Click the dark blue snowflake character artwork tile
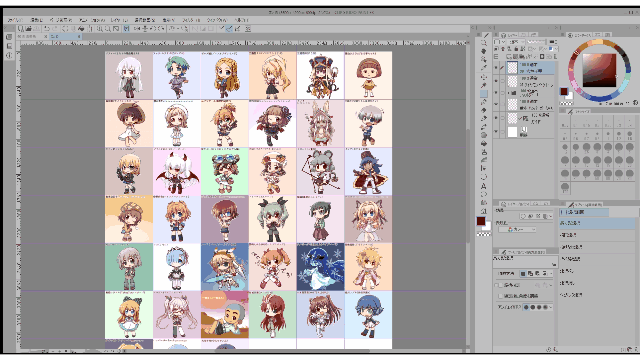The height and width of the screenshot is (360, 640). [x=320, y=267]
